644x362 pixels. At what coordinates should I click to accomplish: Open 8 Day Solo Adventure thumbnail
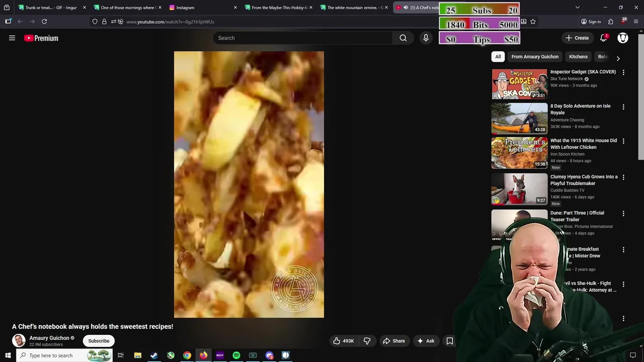tap(519, 118)
